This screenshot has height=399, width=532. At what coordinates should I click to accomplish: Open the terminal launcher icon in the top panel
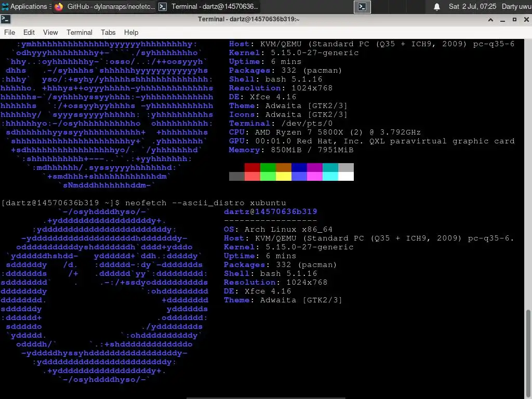click(x=362, y=6)
